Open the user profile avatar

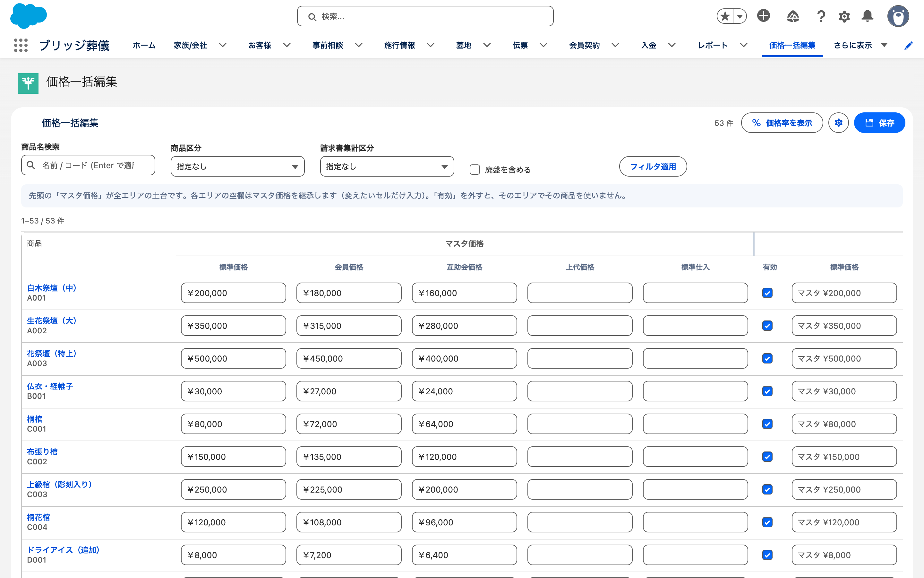pyautogui.click(x=898, y=16)
